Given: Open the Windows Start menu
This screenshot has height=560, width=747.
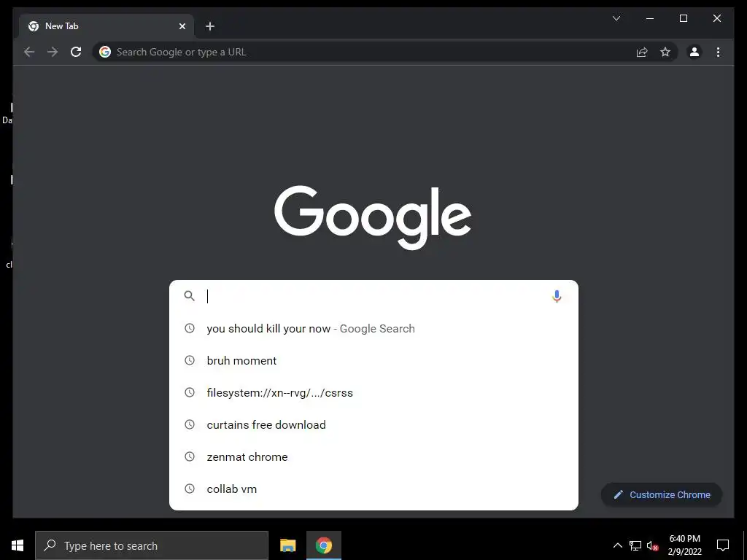Looking at the screenshot, I should pyautogui.click(x=18, y=545).
